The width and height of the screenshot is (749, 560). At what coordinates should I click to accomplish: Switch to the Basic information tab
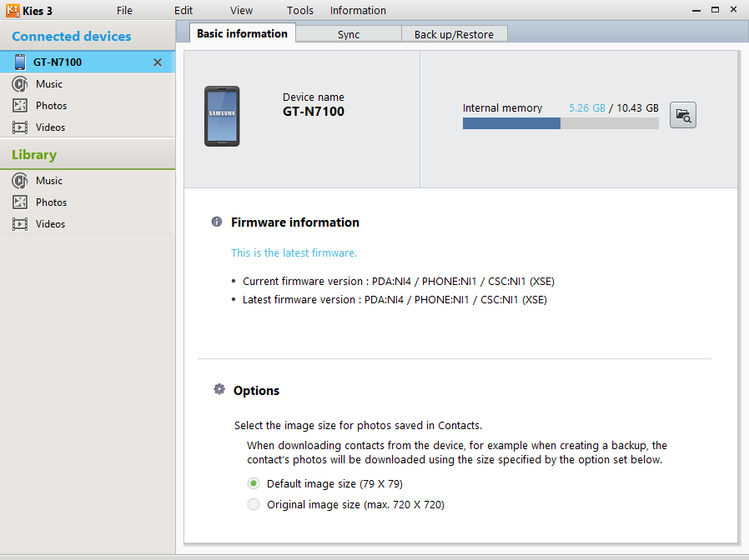tap(242, 33)
